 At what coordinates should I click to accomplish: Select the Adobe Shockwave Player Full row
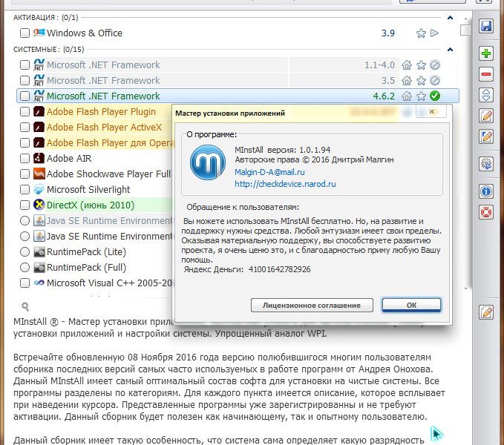96,174
